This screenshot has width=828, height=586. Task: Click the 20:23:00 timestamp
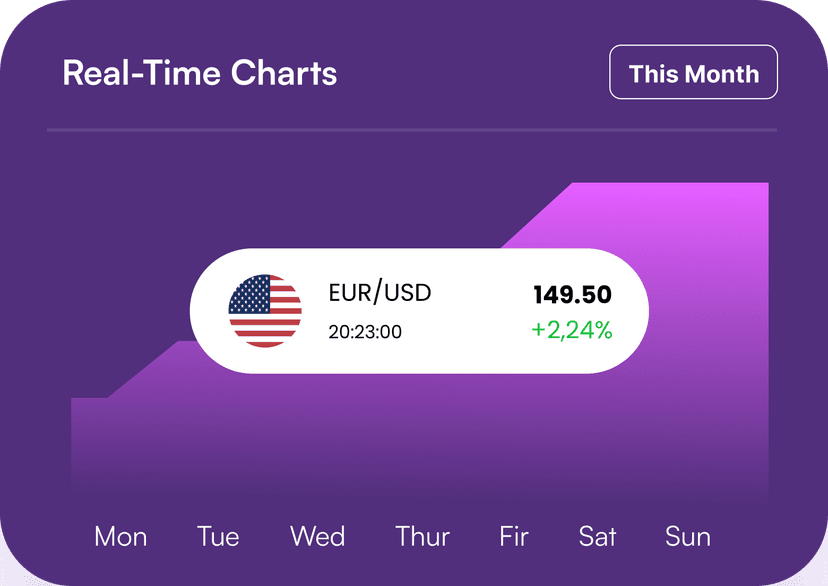point(365,332)
